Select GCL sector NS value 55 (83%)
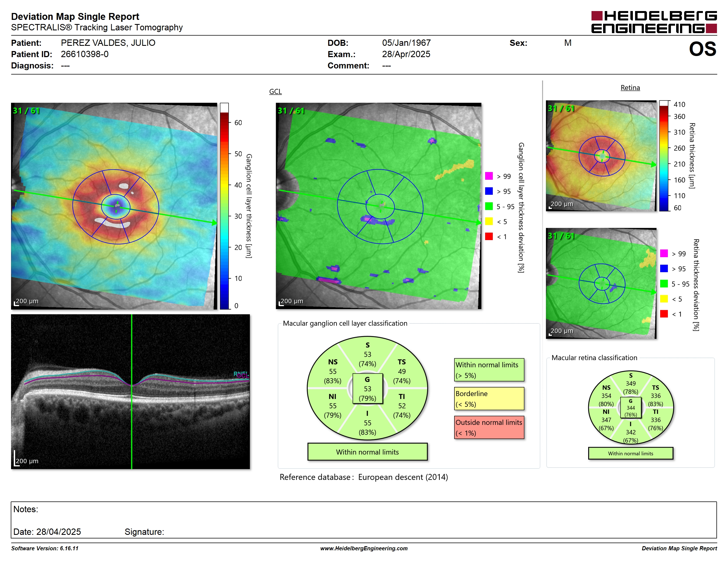This screenshot has height=563, width=728. click(x=333, y=376)
